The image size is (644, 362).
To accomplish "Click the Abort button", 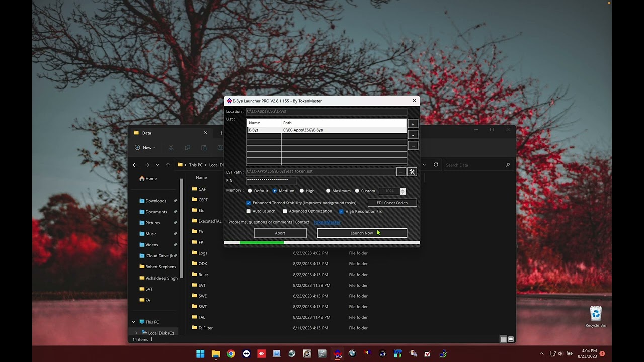I will coord(280,233).
